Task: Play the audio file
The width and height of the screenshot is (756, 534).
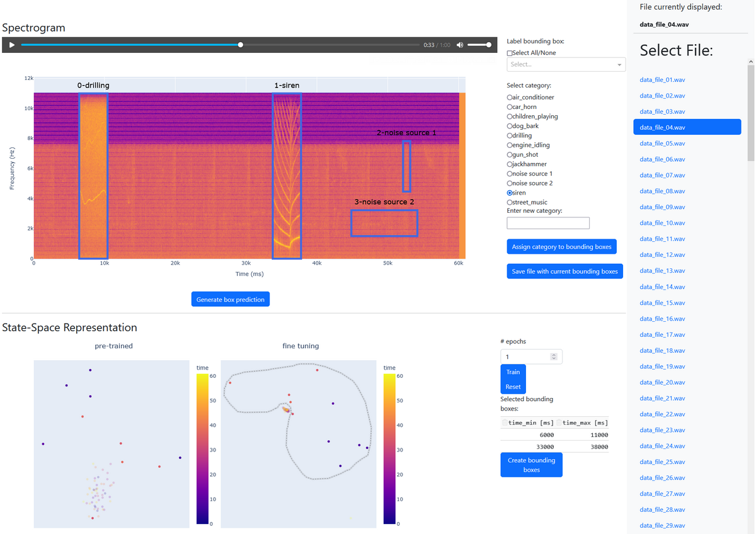Action: pos(11,45)
